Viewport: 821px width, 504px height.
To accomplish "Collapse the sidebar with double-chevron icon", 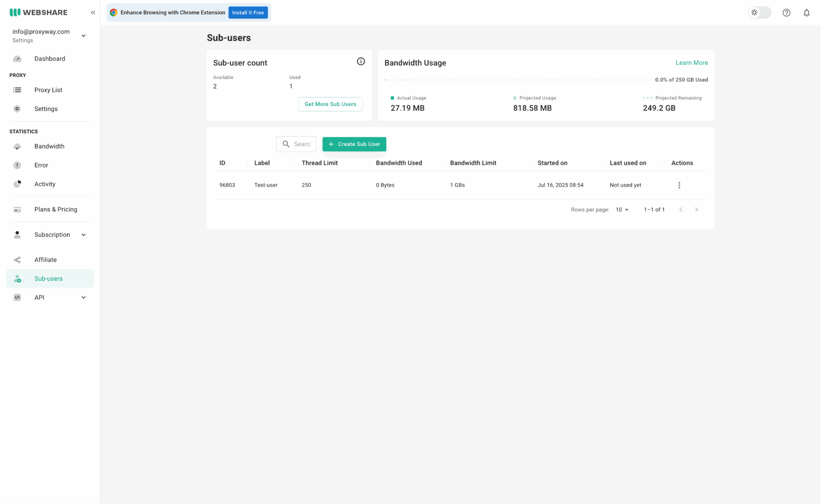I will pos(93,12).
